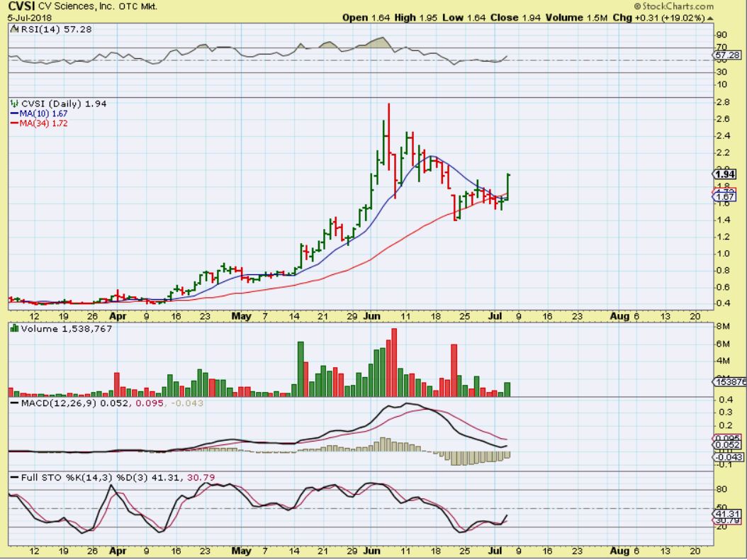Viewport: 747px width, 560px height.
Task: Click the Chg +0.31 (+19.02%) value
Action: pos(658,18)
